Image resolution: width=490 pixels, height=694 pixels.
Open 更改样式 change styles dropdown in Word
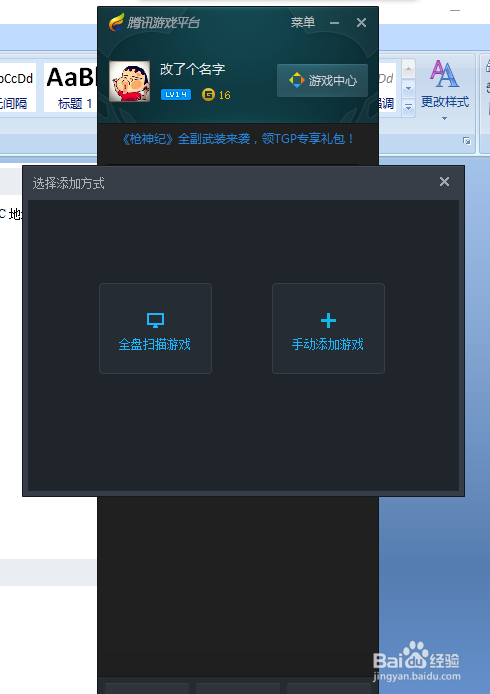point(444,90)
